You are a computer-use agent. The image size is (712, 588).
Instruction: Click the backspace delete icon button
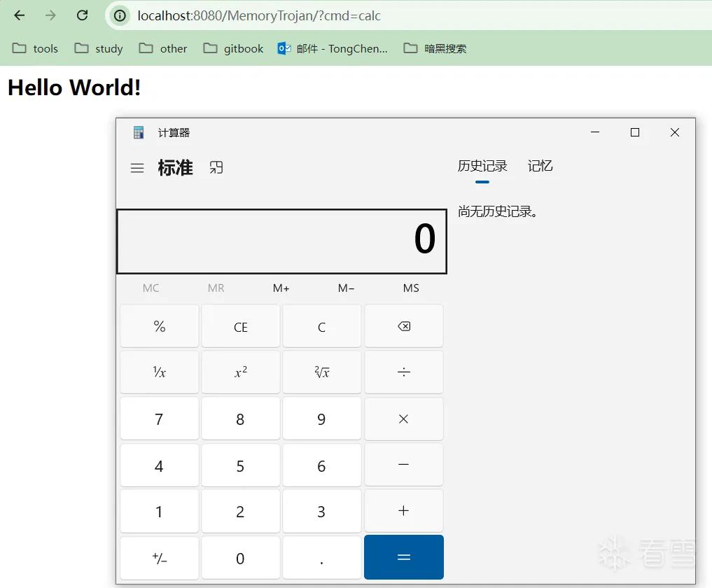click(x=404, y=326)
